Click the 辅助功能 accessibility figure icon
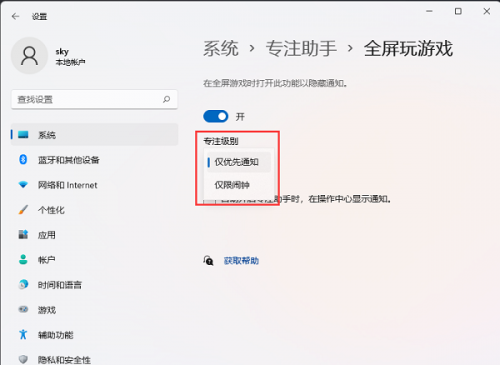 pyautogui.click(x=23, y=334)
